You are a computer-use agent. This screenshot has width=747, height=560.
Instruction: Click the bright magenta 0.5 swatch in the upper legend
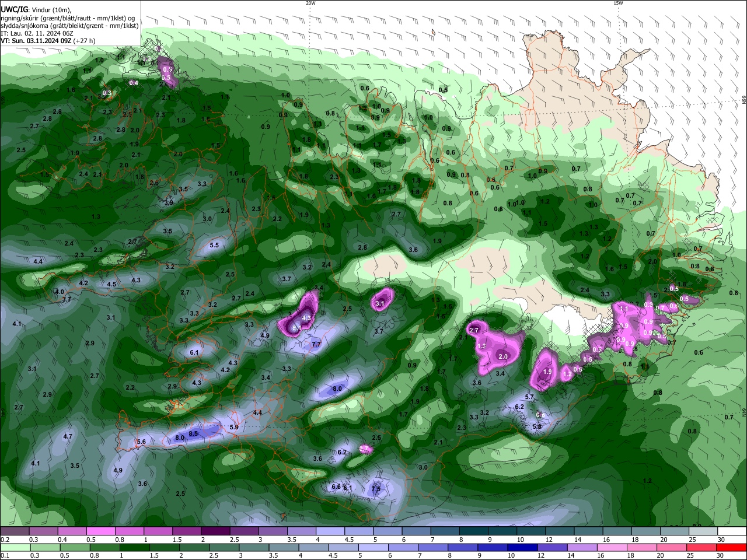click(100, 531)
